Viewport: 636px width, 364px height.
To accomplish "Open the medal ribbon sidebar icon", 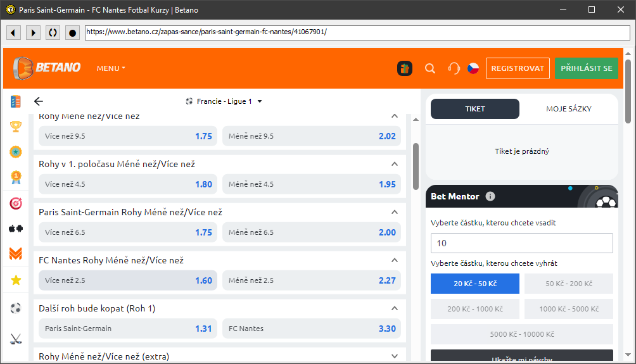I will [16, 177].
